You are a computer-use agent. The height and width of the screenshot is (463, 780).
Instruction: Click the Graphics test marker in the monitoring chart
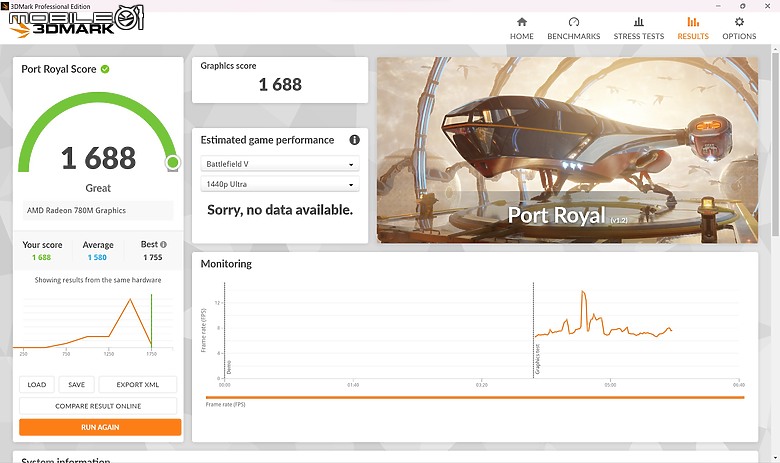(538, 359)
